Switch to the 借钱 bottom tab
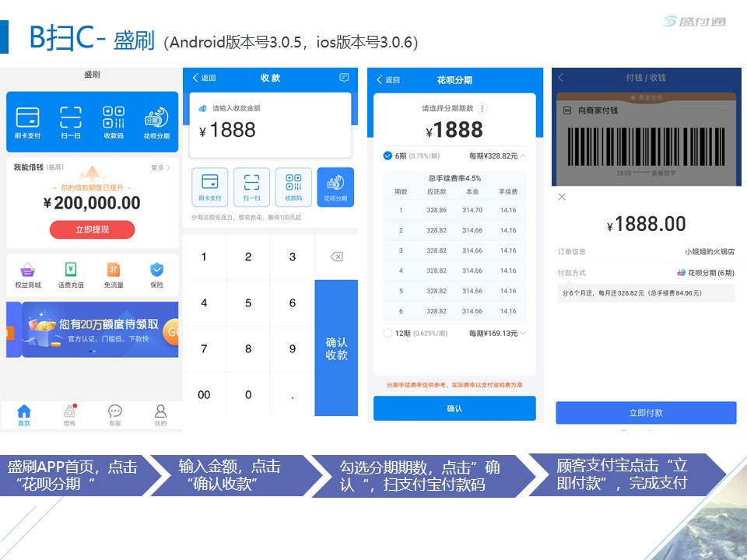The height and width of the screenshot is (560, 747). tap(69, 415)
